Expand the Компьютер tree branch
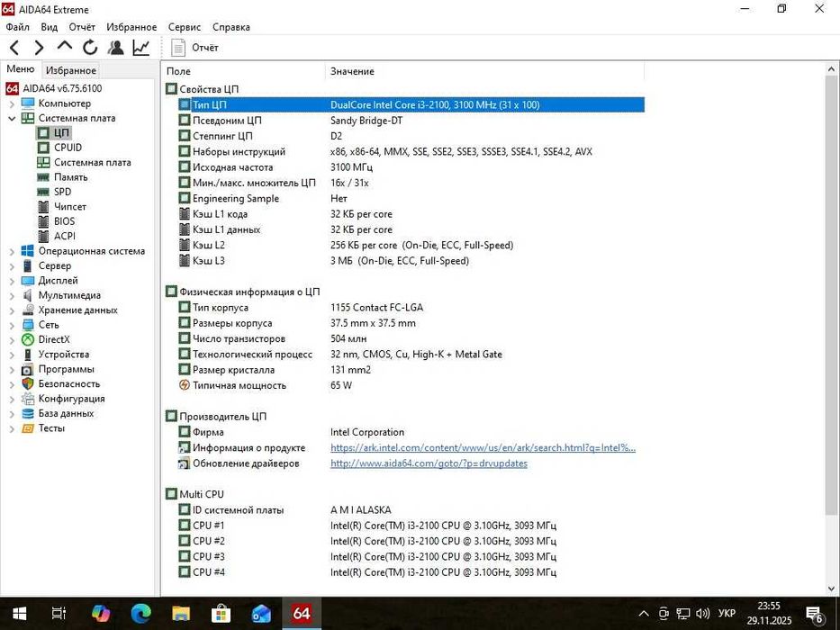 pos(12,103)
